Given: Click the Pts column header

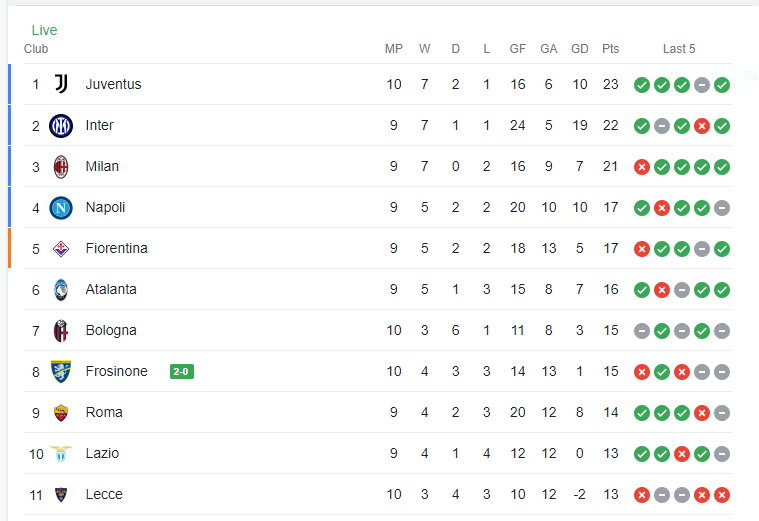Looking at the screenshot, I should (x=610, y=49).
